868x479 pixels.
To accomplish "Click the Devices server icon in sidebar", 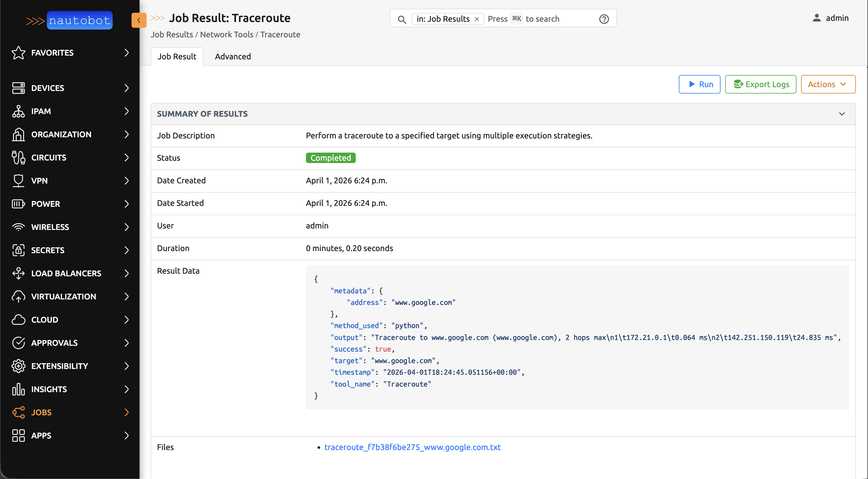I will 18,88.
